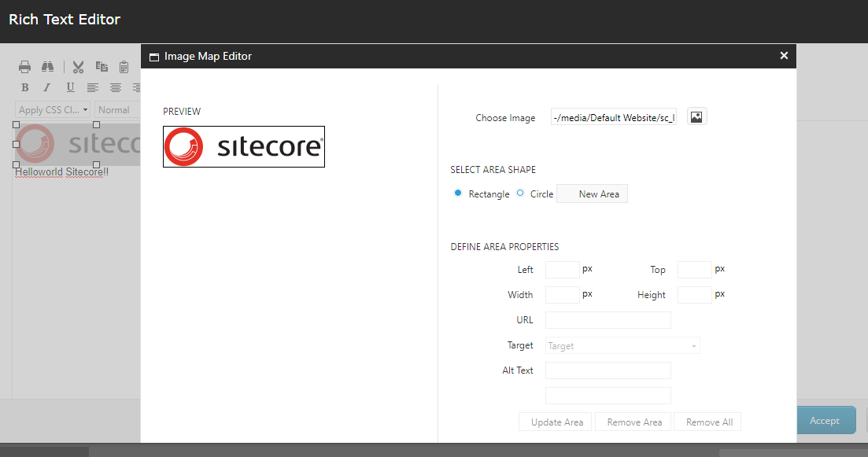The height and width of the screenshot is (457, 868).
Task: Click the Width px input field
Action: pyautogui.click(x=563, y=295)
